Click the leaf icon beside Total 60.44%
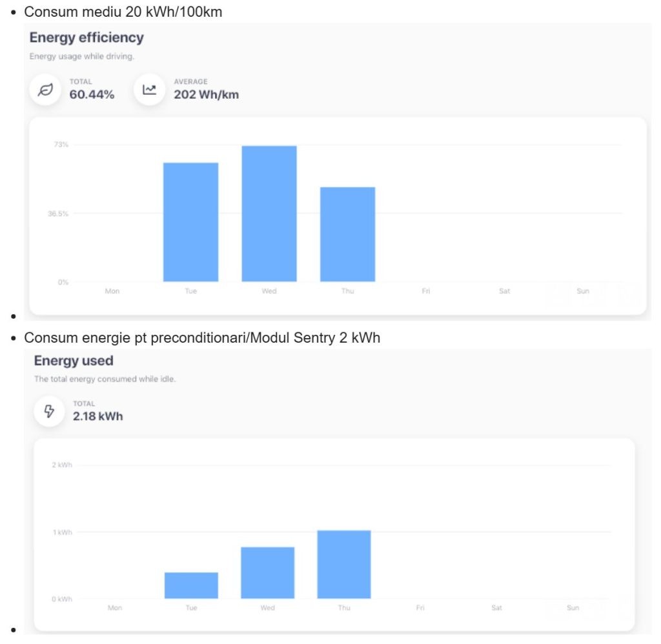Image resolution: width=661 pixels, height=644 pixels. [45, 90]
